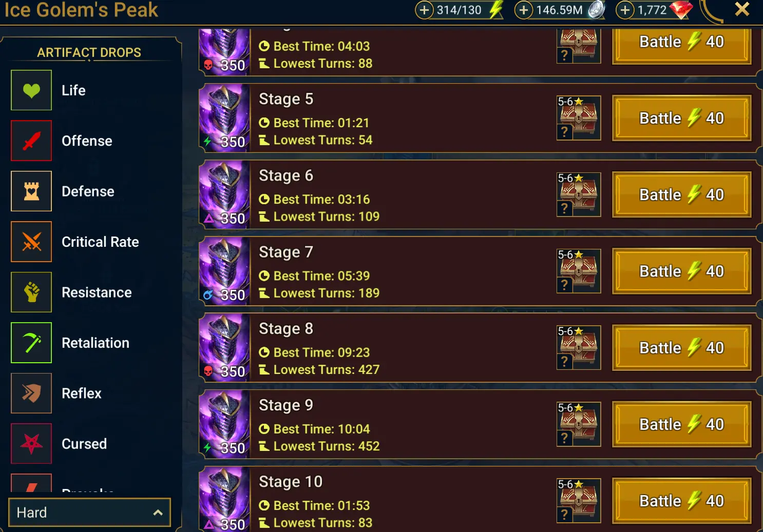
Task: Add silver using the plus button
Action: click(x=523, y=10)
